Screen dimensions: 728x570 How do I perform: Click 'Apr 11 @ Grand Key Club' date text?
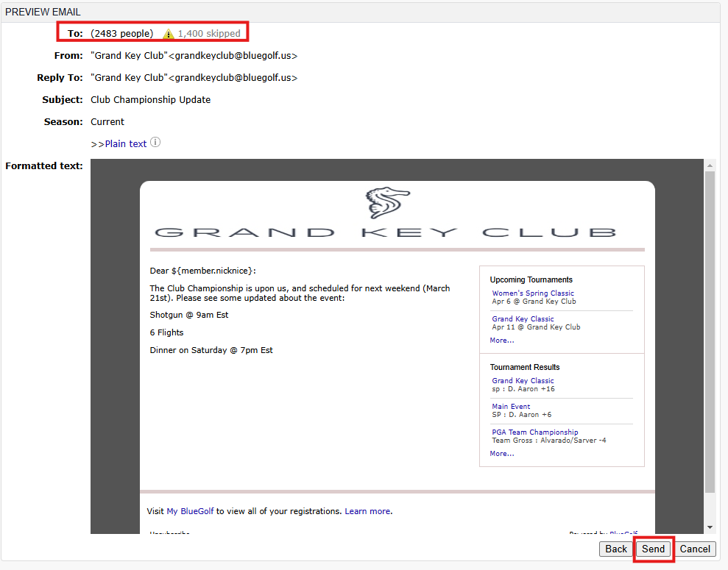(x=537, y=327)
